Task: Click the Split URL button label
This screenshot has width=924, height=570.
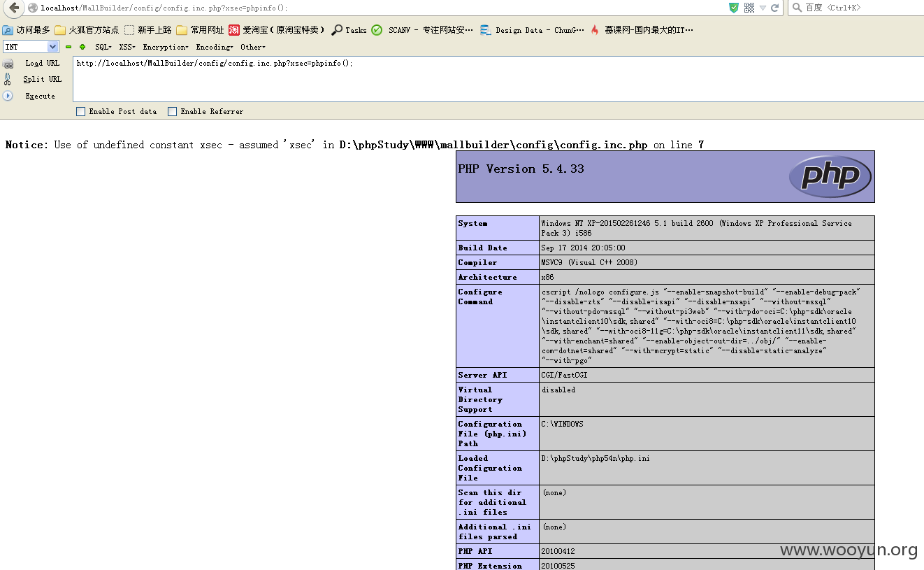Action: [43, 80]
